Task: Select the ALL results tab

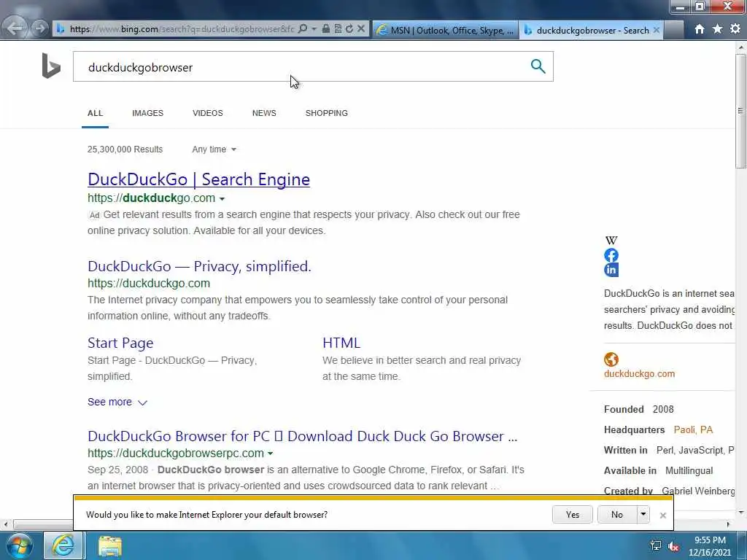Action: [x=95, y=113]
